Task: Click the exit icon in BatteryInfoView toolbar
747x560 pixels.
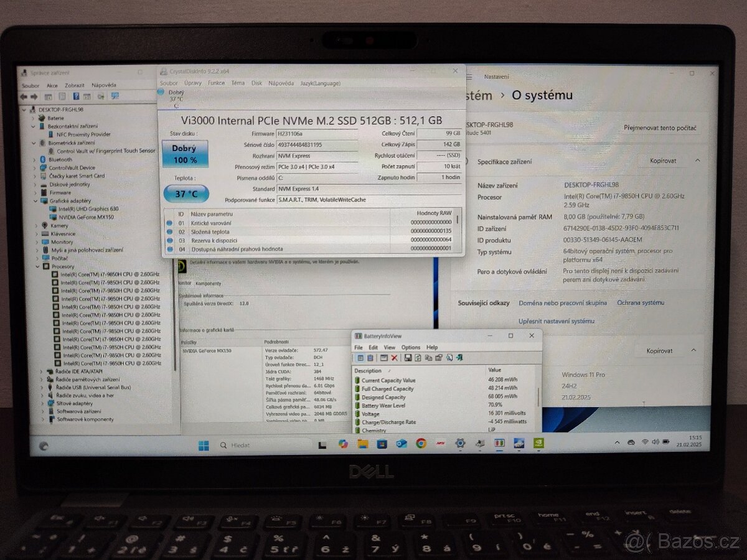Action: pos(459,358)
